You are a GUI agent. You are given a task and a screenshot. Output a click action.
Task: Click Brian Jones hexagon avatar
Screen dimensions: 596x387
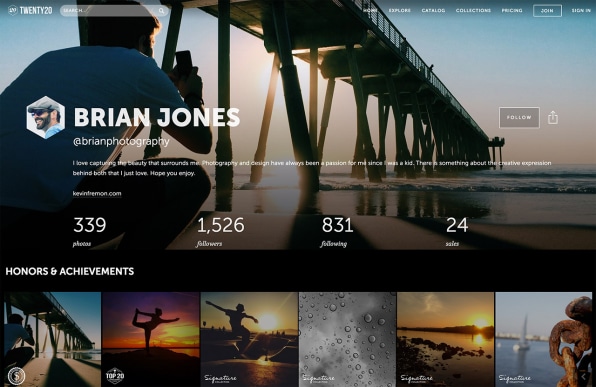[x=46, y=117]
